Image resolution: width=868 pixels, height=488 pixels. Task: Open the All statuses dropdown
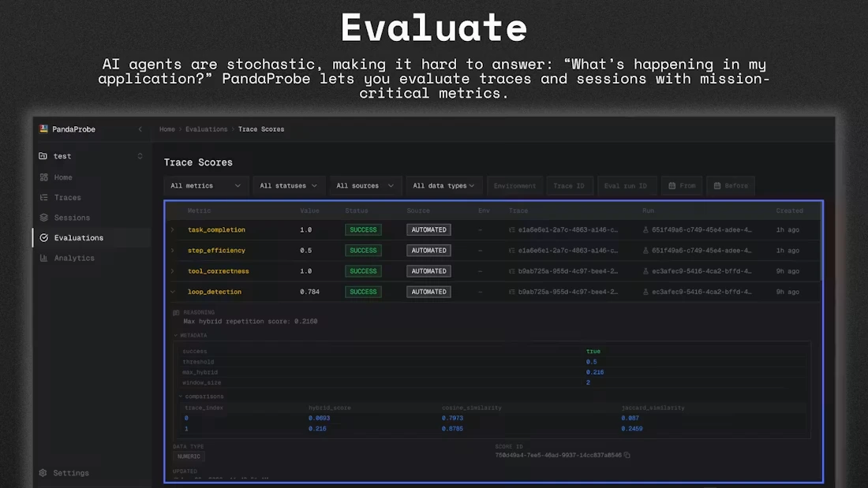tap(288, 186)
